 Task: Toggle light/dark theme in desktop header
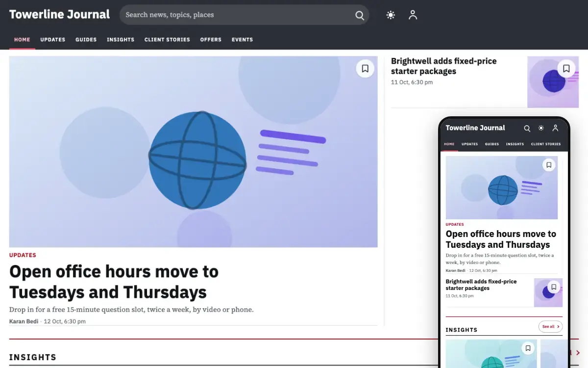pyautogui.click(x=391, y=15)
